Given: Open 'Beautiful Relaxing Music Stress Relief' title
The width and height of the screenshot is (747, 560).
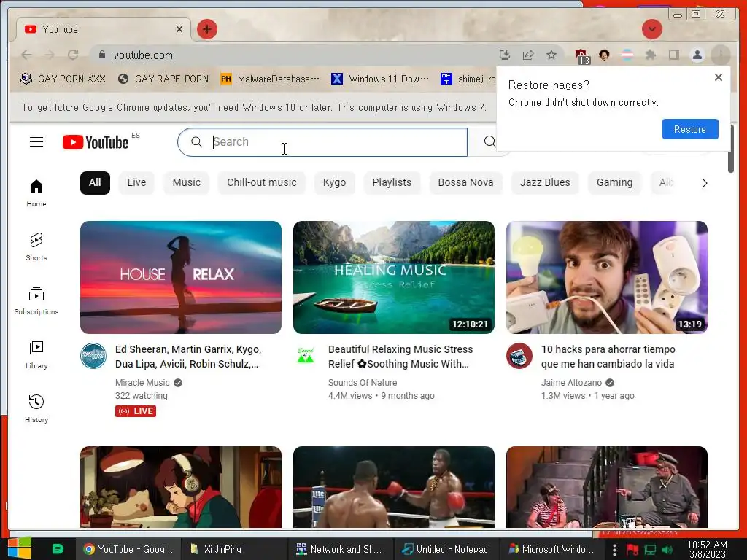Looking at the screenshot, I should tap(400, 357).
